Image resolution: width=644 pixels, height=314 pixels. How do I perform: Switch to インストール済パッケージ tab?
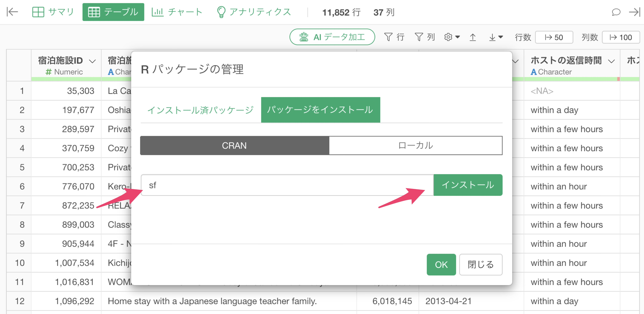point(200,110)
